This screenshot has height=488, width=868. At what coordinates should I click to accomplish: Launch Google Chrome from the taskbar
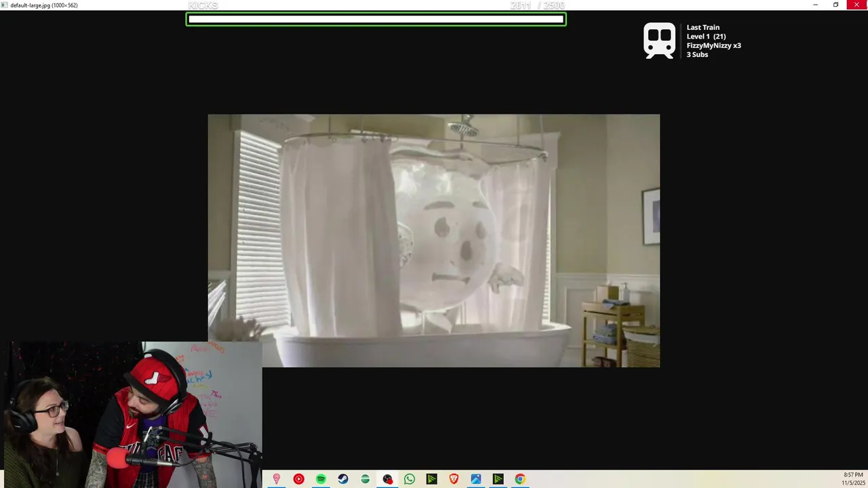tap(520, 479)
